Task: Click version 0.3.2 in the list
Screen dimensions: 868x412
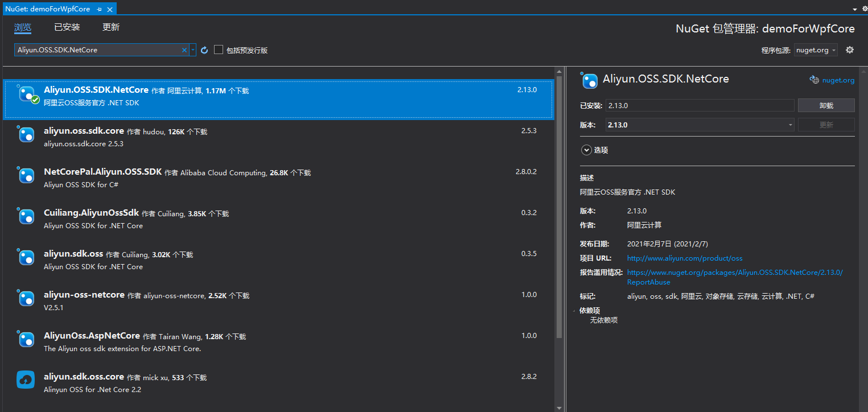Action: [529, 213]
